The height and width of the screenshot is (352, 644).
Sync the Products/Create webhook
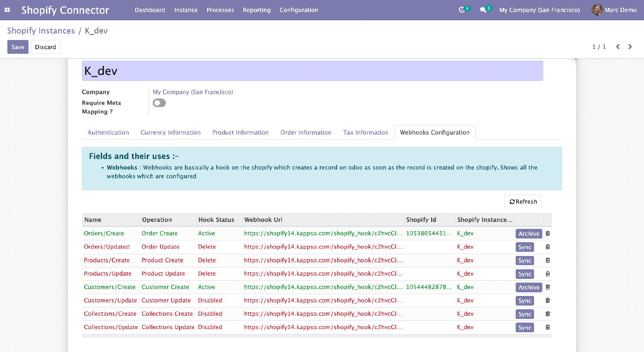coord(525,261)
